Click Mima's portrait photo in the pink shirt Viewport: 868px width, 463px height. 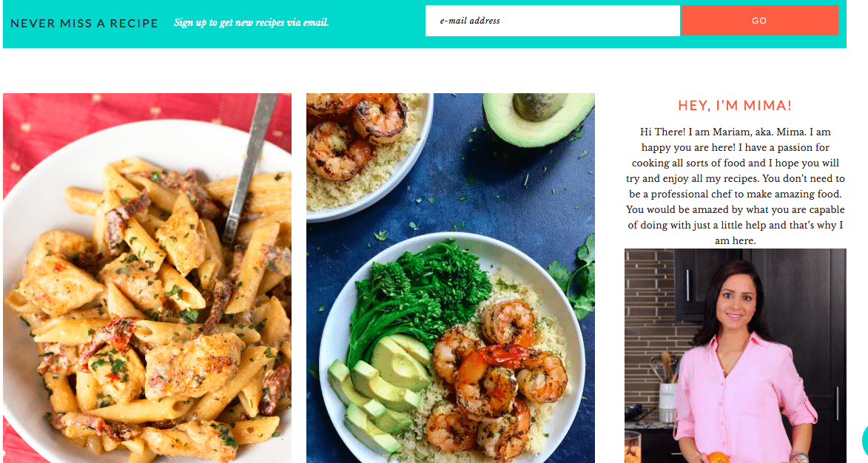pos(735,356)
